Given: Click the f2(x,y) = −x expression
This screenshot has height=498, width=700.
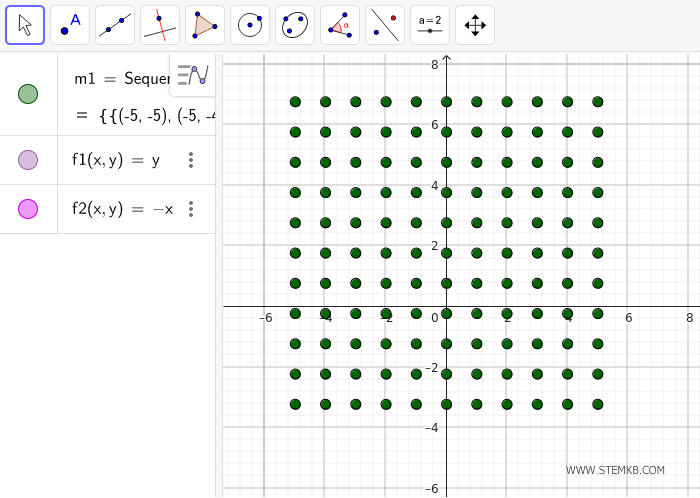Looking at the screenshot, I should point(122,209).
